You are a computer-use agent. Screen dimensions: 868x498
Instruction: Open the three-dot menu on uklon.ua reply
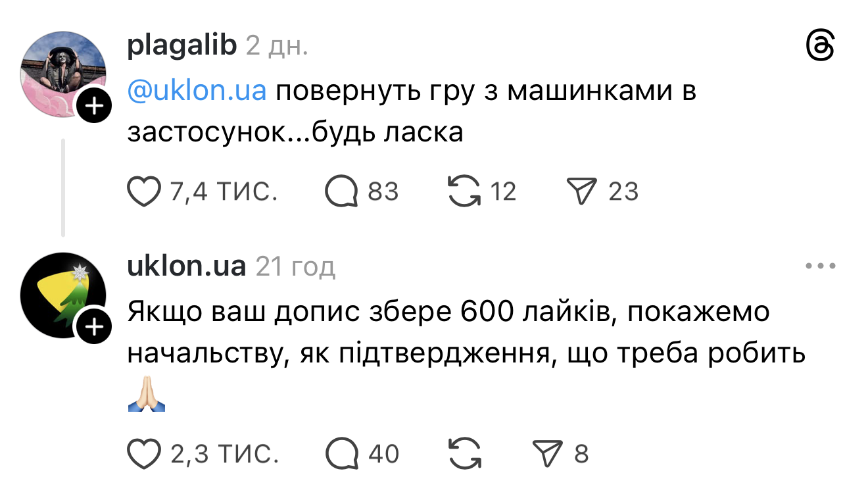tap(820, 266)
